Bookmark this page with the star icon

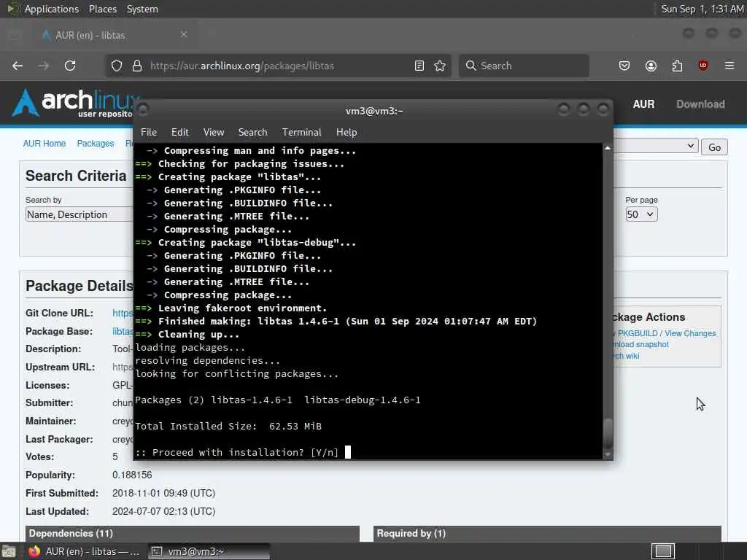pyautogui.click(x=440, y=66)
